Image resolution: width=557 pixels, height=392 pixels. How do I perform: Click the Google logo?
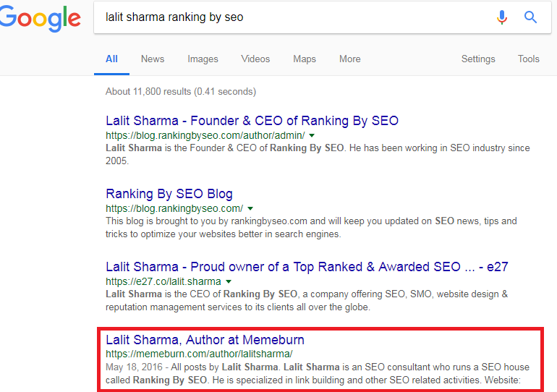point(40,19)
